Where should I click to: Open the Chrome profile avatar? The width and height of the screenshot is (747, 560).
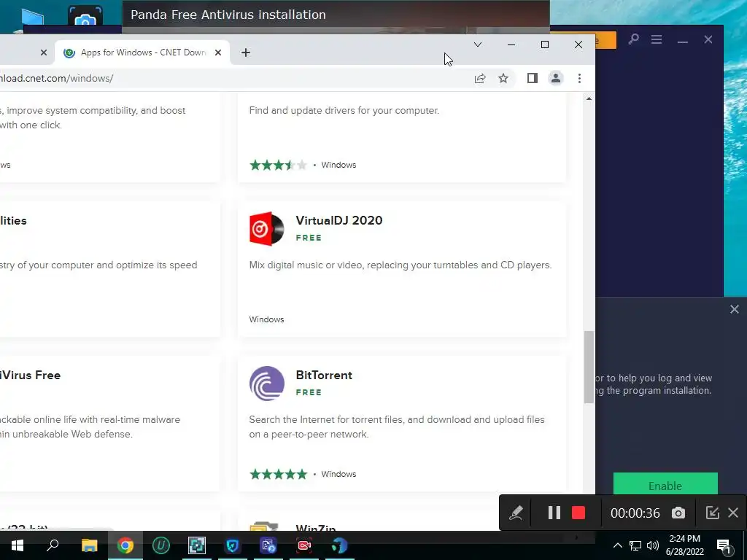[555, 78]
